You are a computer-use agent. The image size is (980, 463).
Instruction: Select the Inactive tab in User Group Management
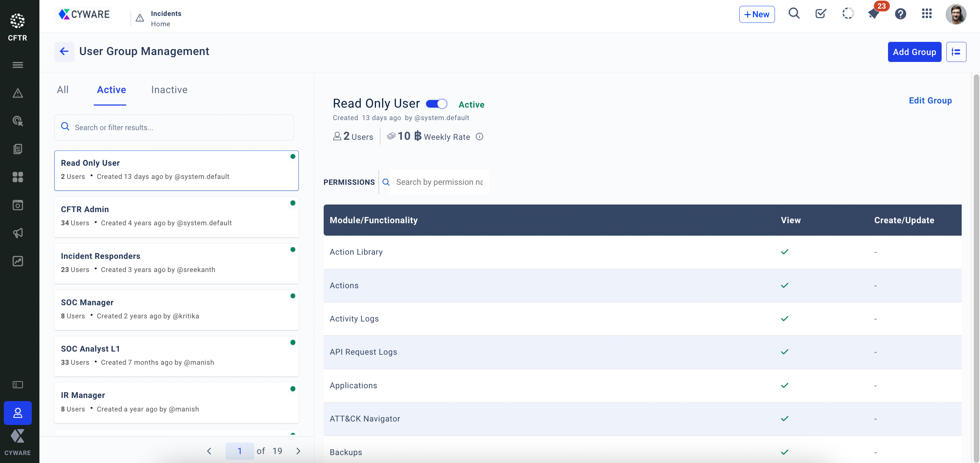point(169,90)
